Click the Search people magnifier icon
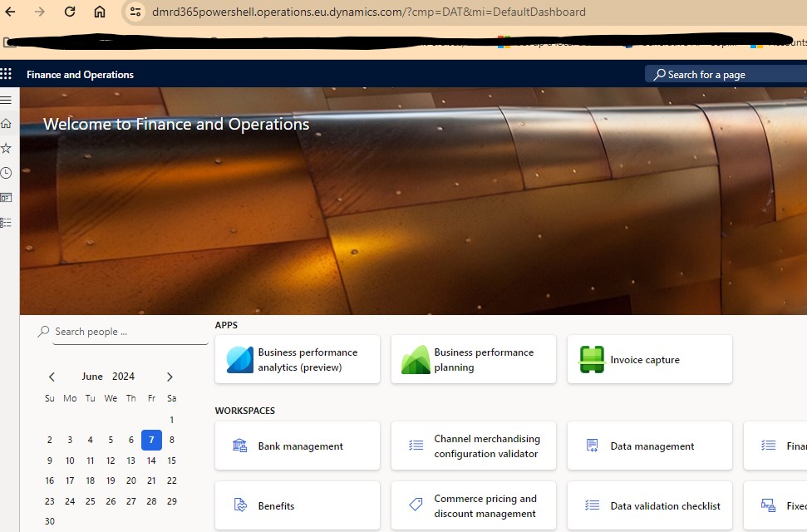 [x=44, y=331]
